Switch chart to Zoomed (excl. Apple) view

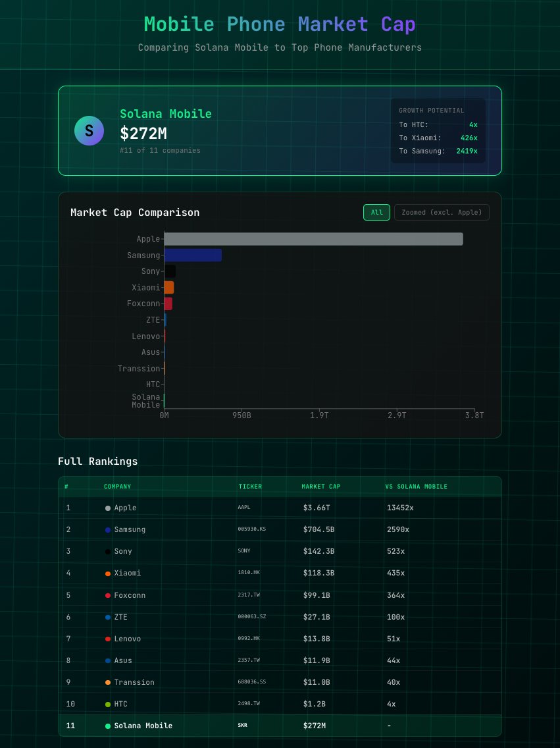442,212
